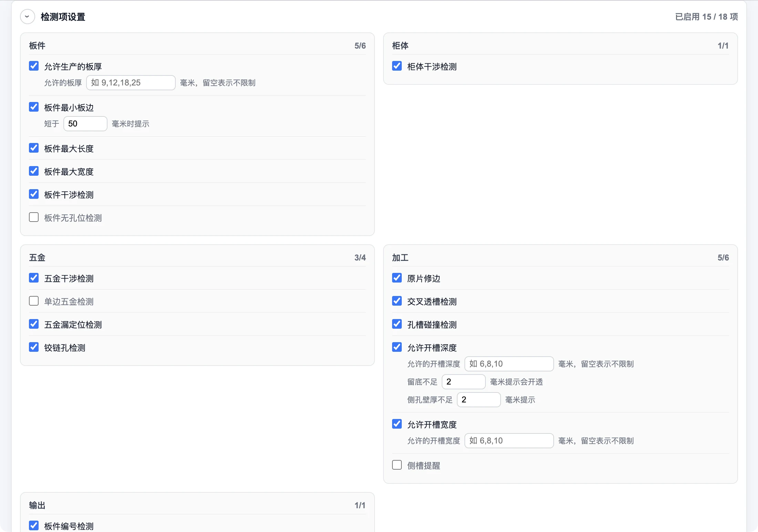Enable 单边五金检测 checkbox

pos(34,301)
